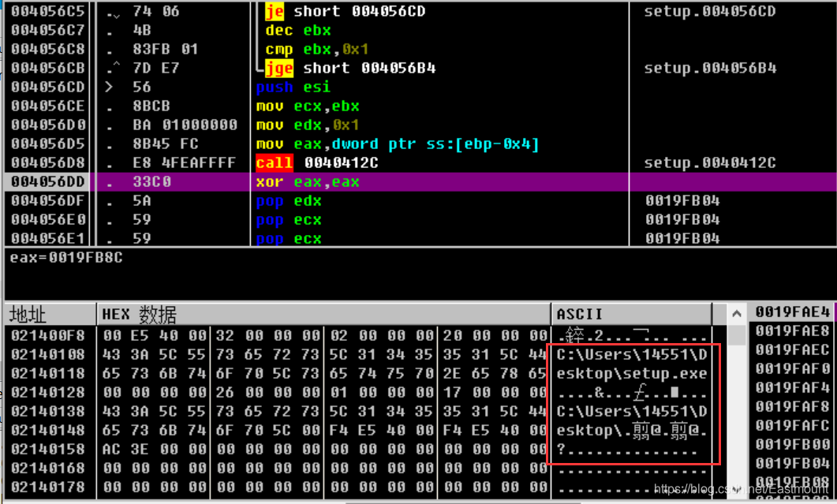
Task: Click opcode bytes 'BA 01000000'
Action: click(185, 125)
